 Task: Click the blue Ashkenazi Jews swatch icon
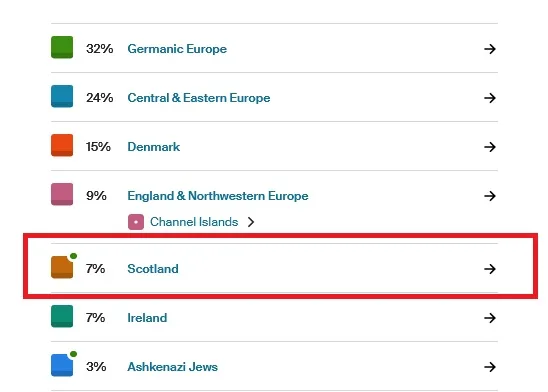(x=62, y=365)
